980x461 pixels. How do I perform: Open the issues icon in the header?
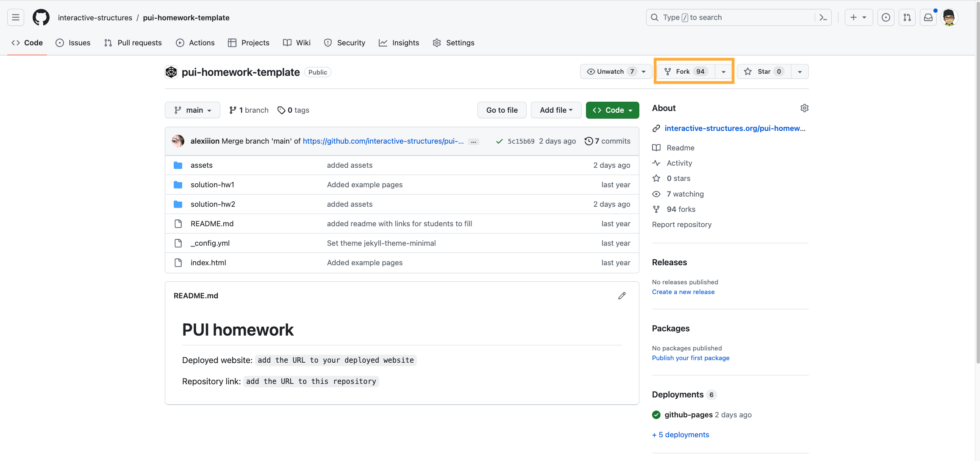tap(886, 17)
